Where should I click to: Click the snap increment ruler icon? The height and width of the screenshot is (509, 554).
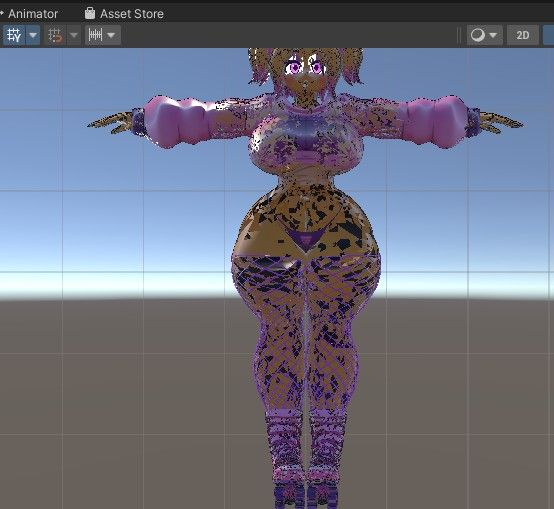95,35
